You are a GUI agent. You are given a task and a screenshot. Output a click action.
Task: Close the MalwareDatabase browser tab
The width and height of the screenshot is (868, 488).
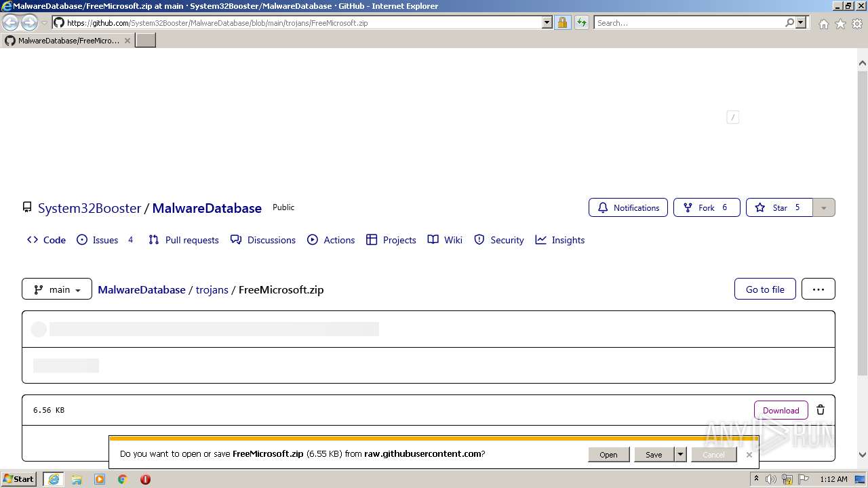coord(127,41)
